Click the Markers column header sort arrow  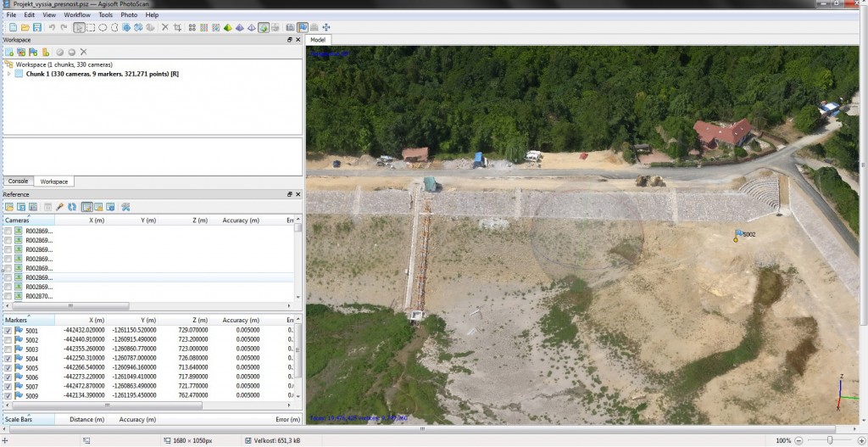point(28,316)
